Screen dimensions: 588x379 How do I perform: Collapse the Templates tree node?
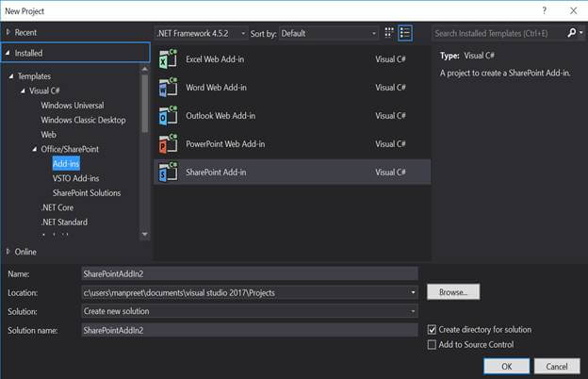coord(11,76)
